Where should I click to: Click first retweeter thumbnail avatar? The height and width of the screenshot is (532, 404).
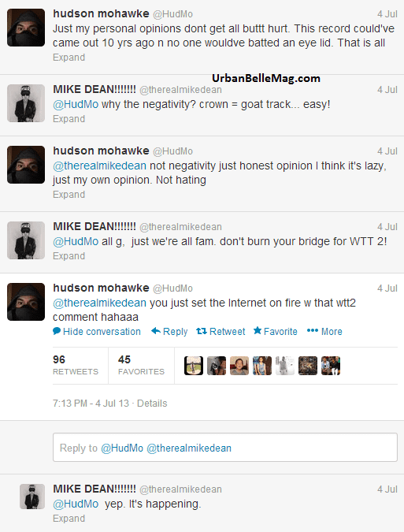coord(194,366)
